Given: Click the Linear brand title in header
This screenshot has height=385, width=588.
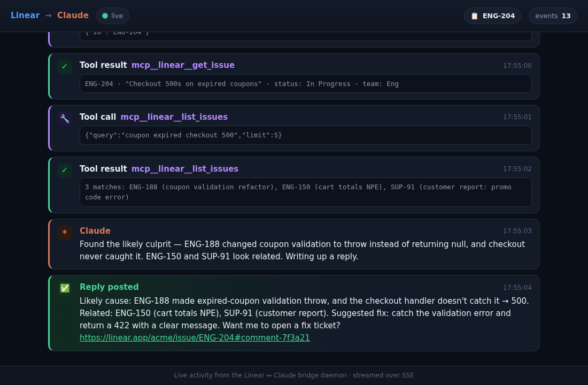Looking at the screenshot, I should (x=25, y=16).
